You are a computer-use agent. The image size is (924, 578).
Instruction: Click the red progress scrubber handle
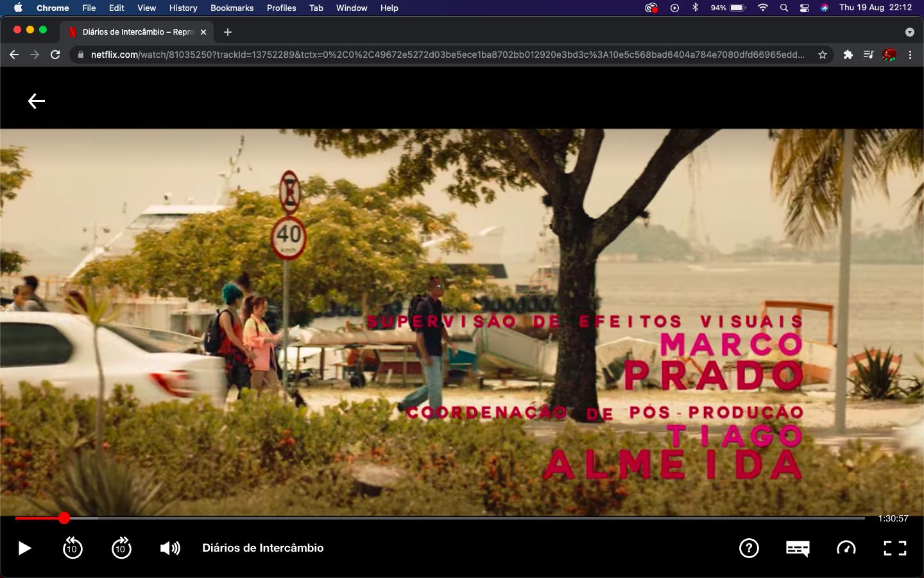(64, 518)
